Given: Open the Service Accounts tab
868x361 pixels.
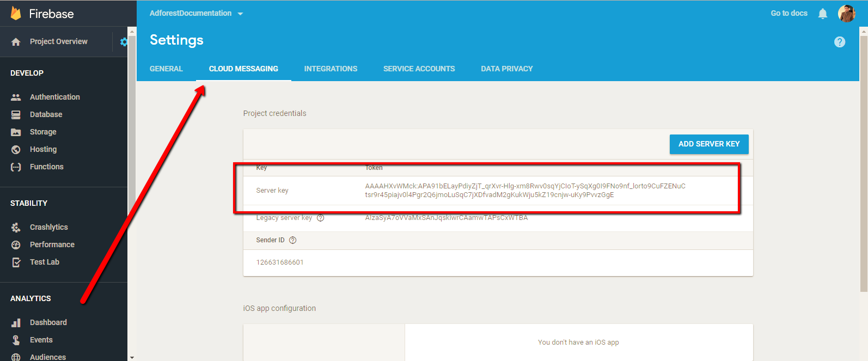Looking at the screenshot, I should pyautogui.click(x=419, y=69).
